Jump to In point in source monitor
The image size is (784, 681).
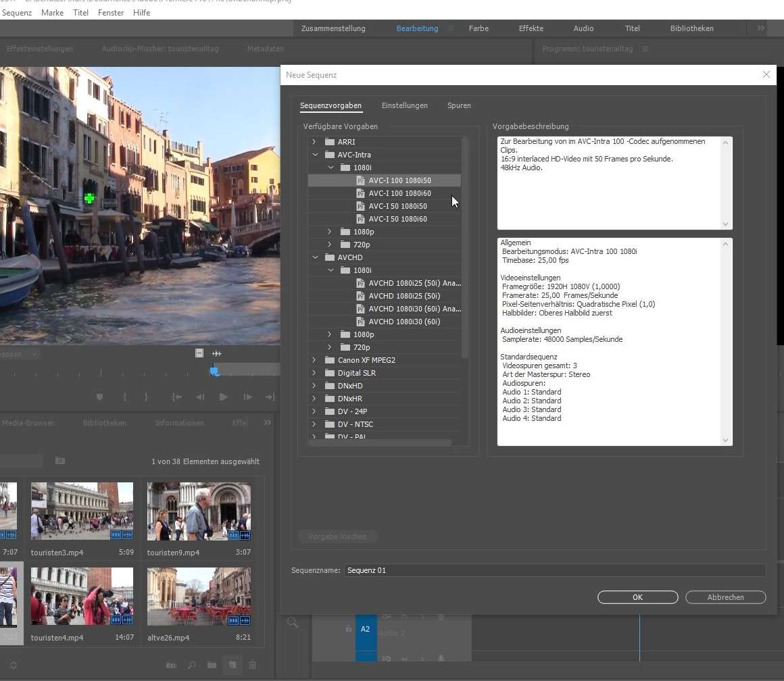click(176, 397)
